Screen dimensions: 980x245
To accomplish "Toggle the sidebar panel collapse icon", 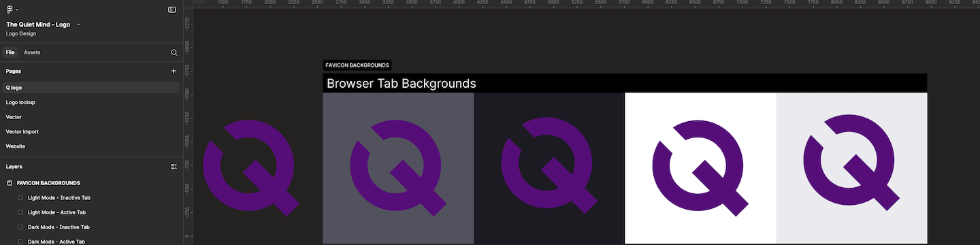I will point(172,10).
